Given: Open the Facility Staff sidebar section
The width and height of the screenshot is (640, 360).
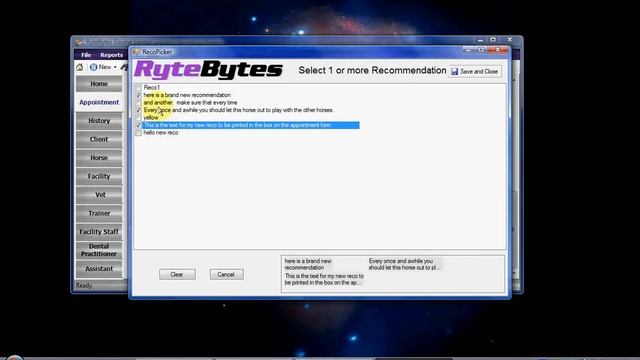Looking at the screenshot, I should [99, 231].
